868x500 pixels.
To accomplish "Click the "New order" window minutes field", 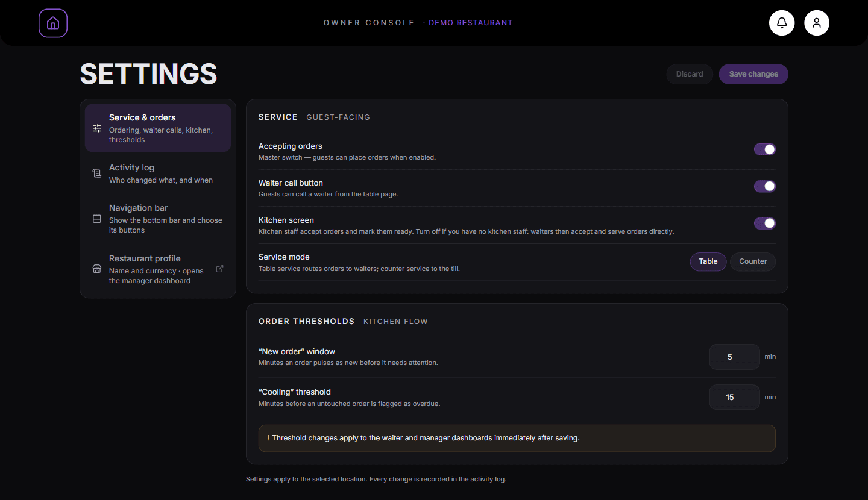I will [734, 357].
